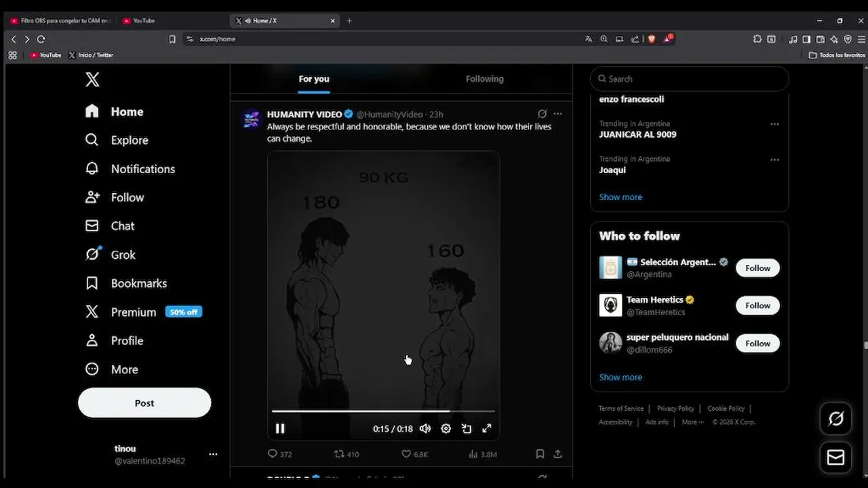Follow Team Heretics account
868x488 pixels.
pos(757,306)
